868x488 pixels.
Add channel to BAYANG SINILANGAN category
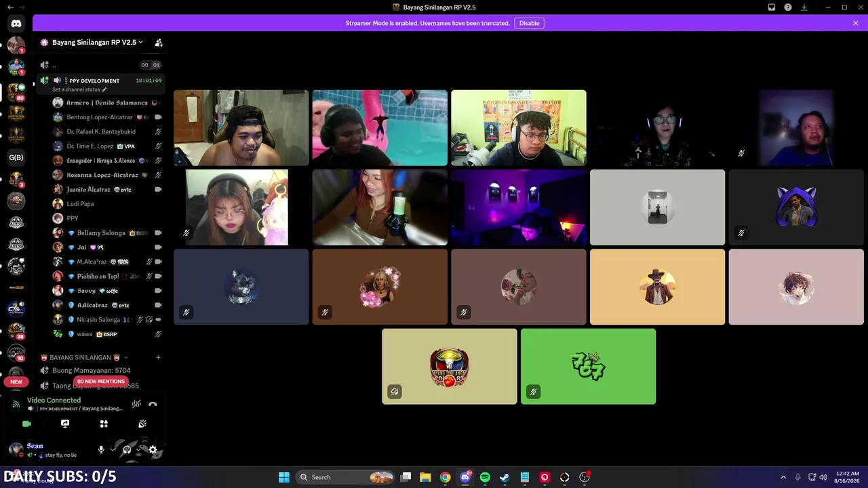coord(158,357)
